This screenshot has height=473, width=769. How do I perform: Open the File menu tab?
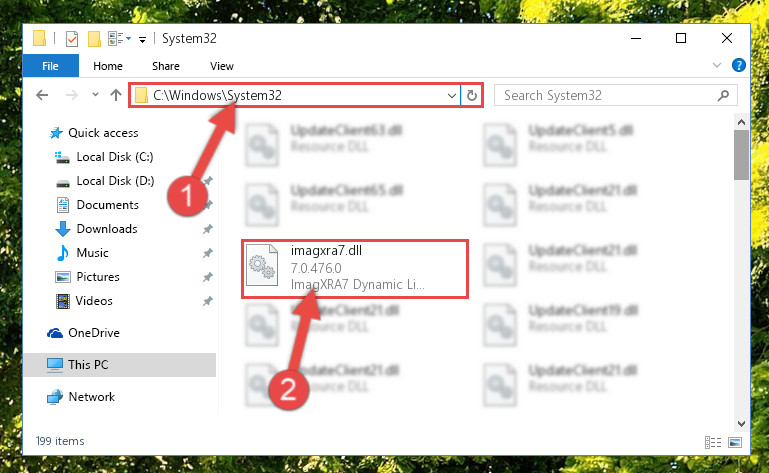(51, 66)
